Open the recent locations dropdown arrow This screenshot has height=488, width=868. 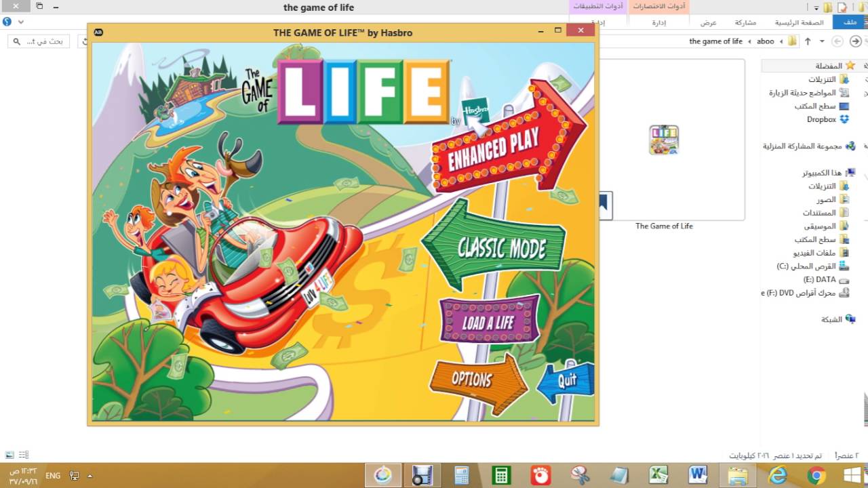pos(822,41)
